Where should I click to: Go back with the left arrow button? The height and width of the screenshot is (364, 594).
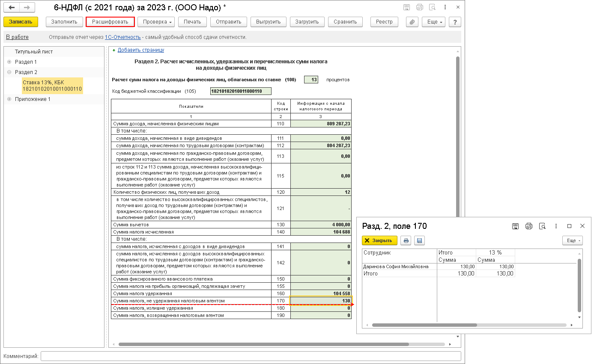[x=12, y=8]
